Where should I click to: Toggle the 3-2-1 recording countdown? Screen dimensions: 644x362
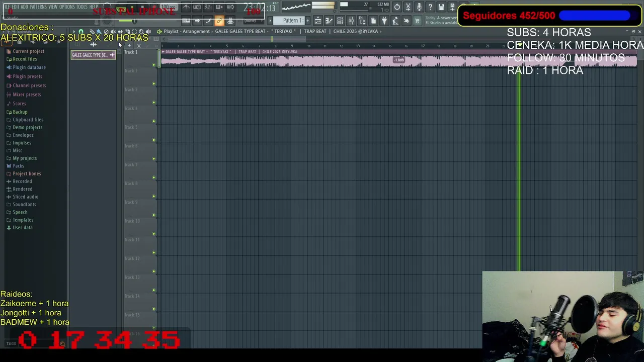(x=208, y=7)
